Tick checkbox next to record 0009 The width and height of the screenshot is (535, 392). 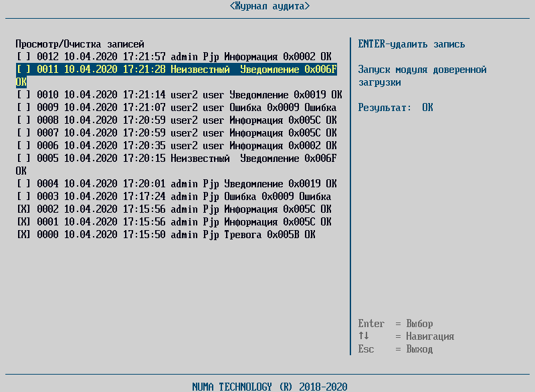pos(23,108)
